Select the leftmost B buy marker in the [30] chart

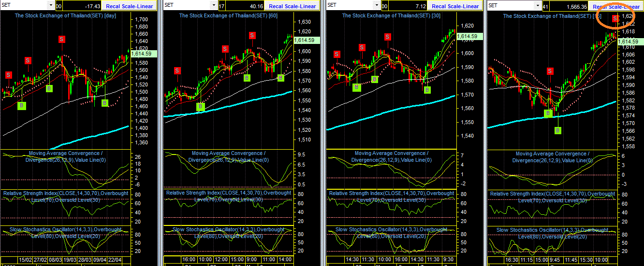pyautogui.click(x=356, y=87)
